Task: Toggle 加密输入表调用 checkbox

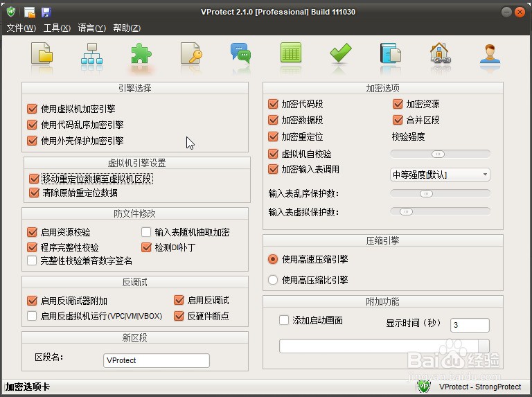Action: pyautogui.click(x=273, y=169)
